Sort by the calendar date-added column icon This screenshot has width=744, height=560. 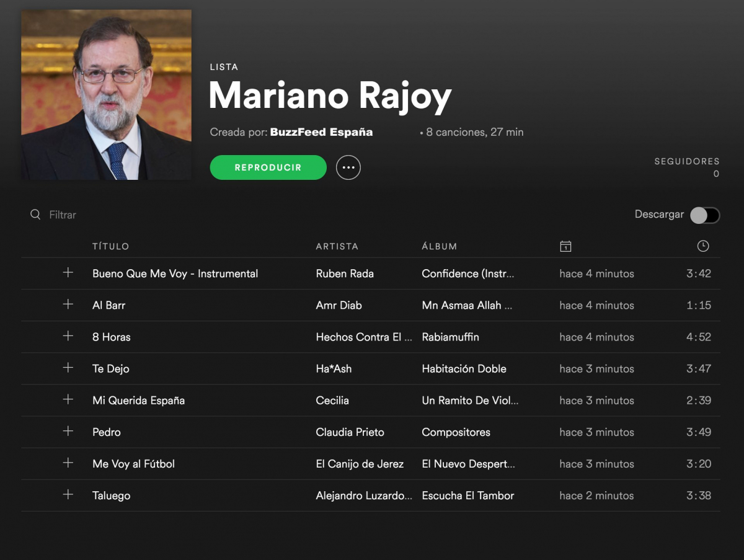(565, 246)
